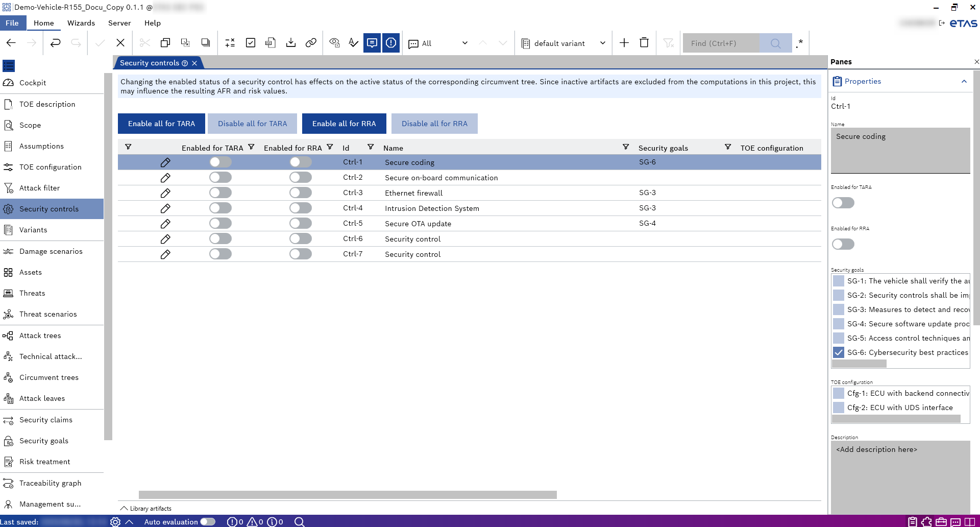Open the Wizards menu
980x527 pixels.
click(x=81, y=23)
